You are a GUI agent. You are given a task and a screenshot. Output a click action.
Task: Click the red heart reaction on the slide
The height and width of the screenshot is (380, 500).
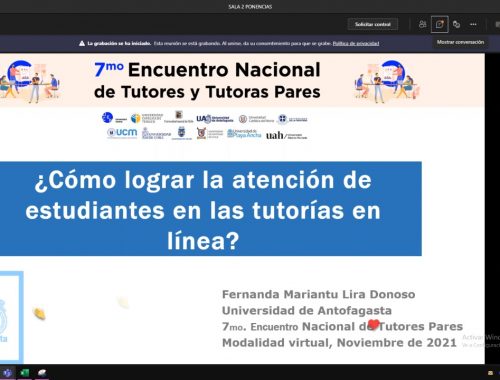374,324
